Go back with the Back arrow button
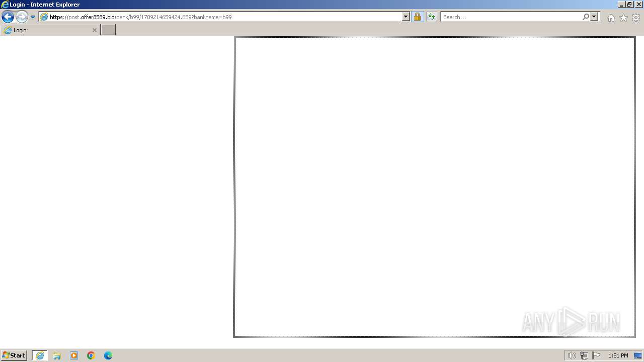 [8, 17]
